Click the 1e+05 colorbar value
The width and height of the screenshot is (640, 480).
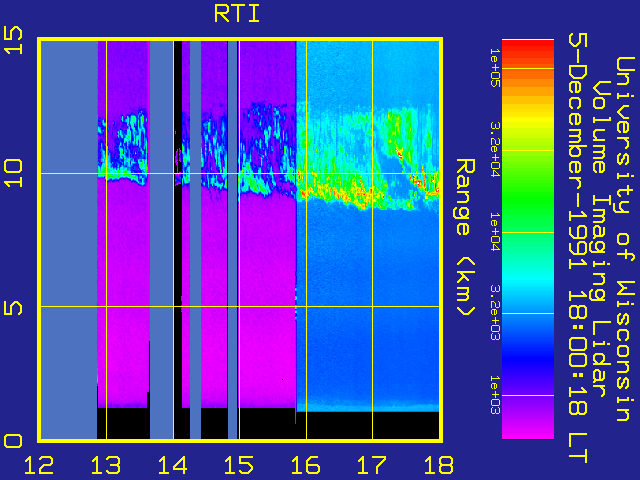pos(495,68)
